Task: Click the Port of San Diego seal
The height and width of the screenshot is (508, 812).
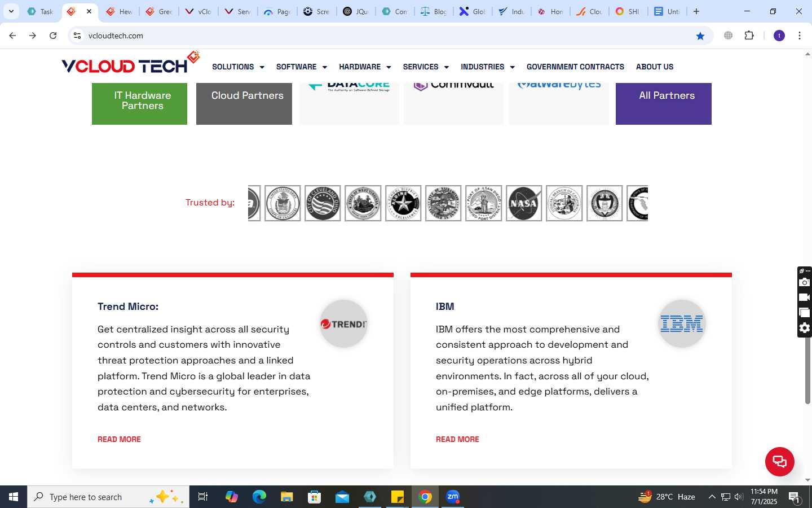Action: click(484, 203)
